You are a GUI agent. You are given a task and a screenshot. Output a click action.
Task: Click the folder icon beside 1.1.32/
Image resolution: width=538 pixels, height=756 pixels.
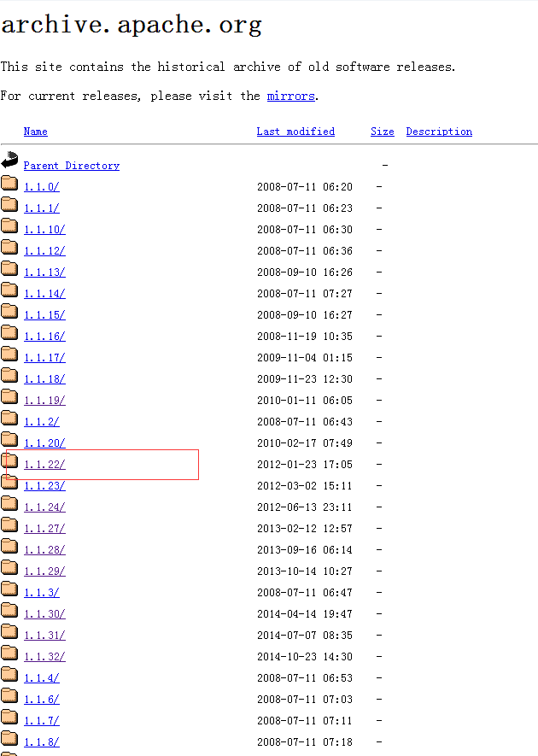click(x=9, y=653)
